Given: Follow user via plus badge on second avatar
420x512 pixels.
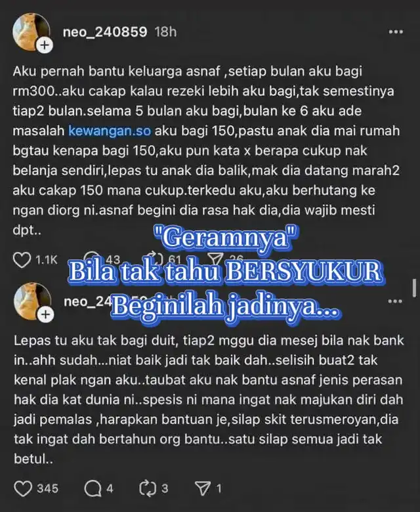Looking at the screenshot, I should 46,314.
